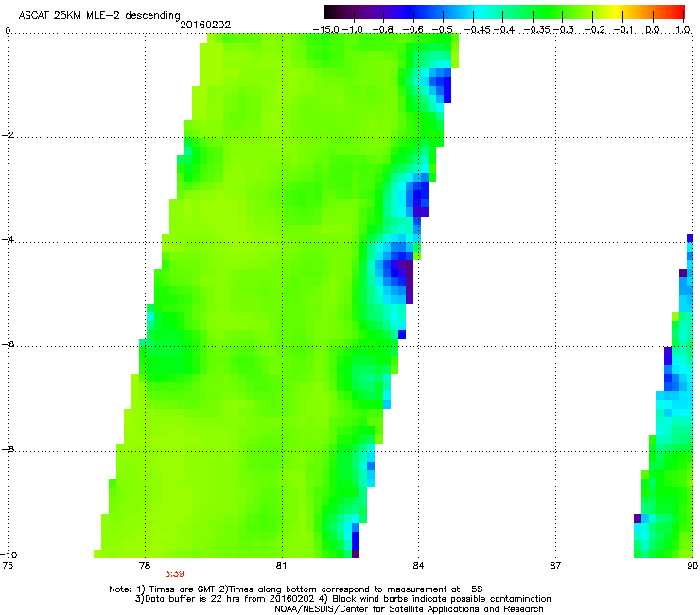Click the color bar label '-0.5'
Screen dimensions: 700x615
point(443,30)
